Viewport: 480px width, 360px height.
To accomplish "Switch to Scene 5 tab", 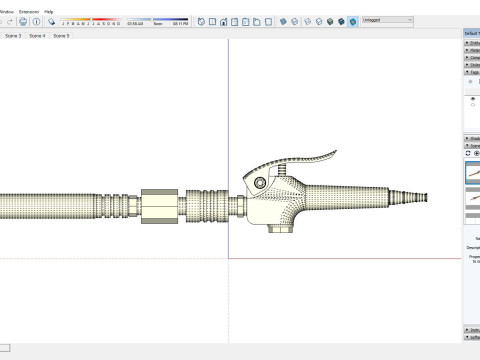I will 61,36.
